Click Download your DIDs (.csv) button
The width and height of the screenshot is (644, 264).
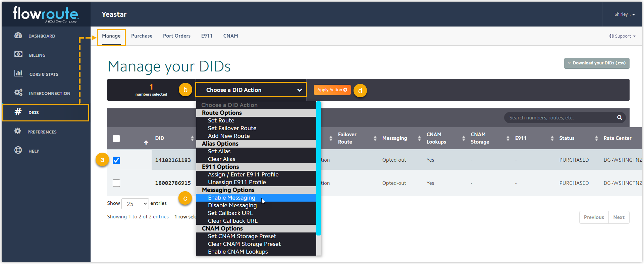tap(596, 63)
